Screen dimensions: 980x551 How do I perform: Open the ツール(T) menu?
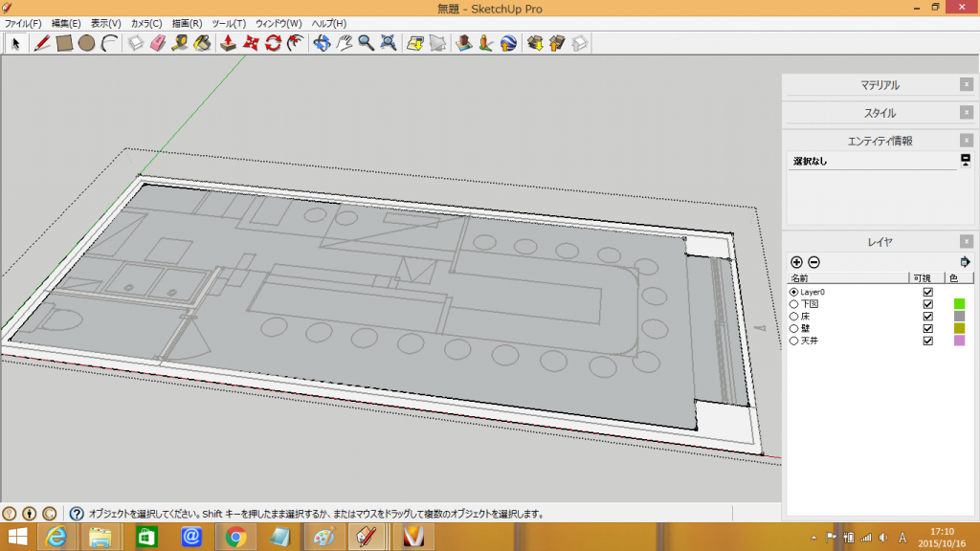point(228,23)
